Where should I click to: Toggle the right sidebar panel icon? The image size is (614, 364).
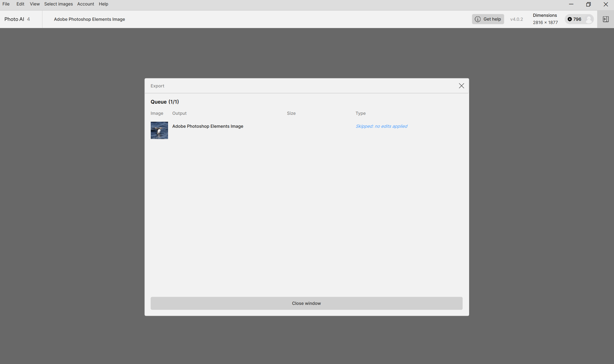click(x=606, y=19)
